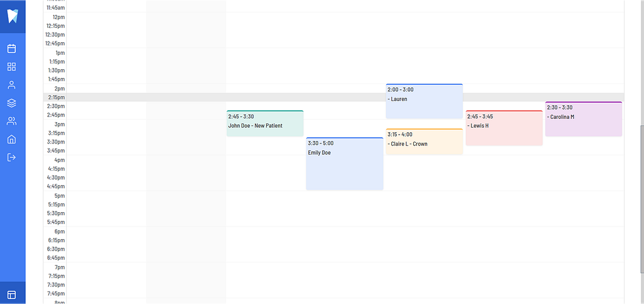
Task: Click the logout arrow icon
Action: pyautogui.click(x=11, y=157)
